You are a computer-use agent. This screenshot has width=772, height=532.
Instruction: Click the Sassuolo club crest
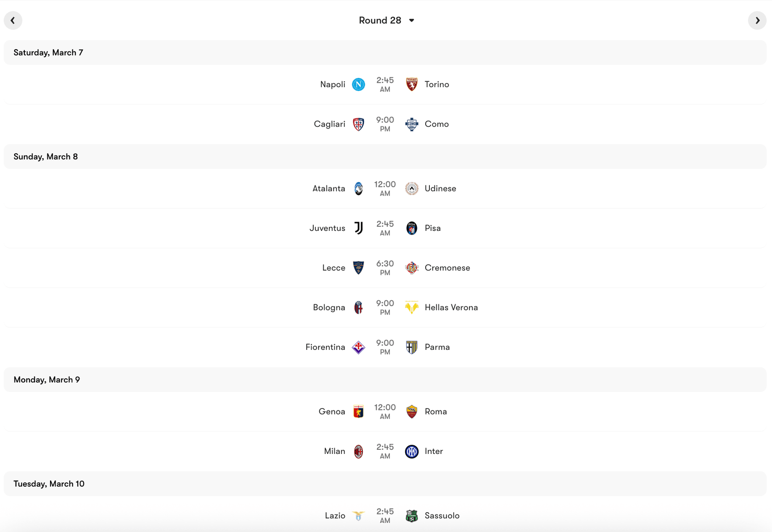point(412,515)
